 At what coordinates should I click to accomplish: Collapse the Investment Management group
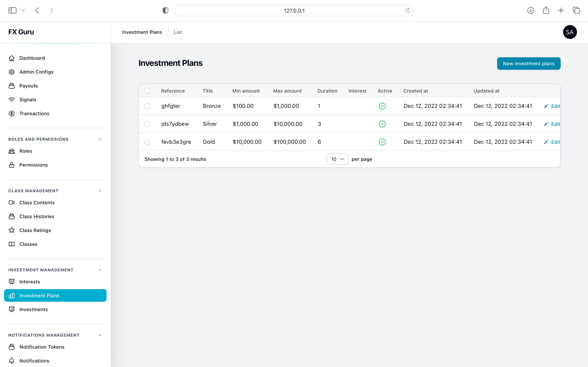(100, 270)
